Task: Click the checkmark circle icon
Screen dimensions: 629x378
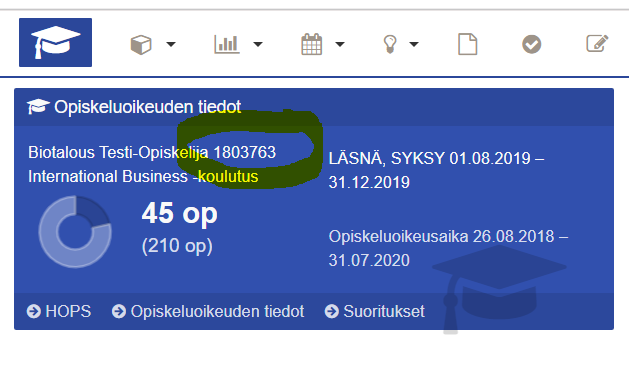Action: [x=532, y=44]
